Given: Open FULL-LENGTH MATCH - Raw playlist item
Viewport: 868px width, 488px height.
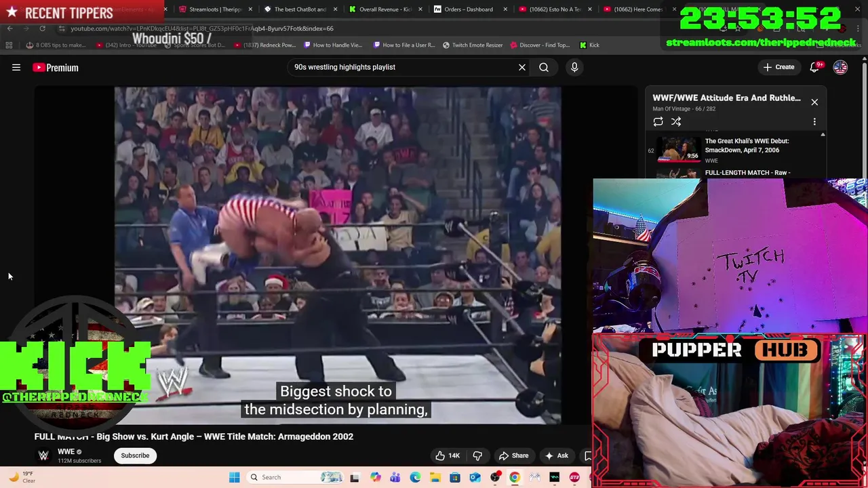Looking at the screenshot, I should click(747, 173).
